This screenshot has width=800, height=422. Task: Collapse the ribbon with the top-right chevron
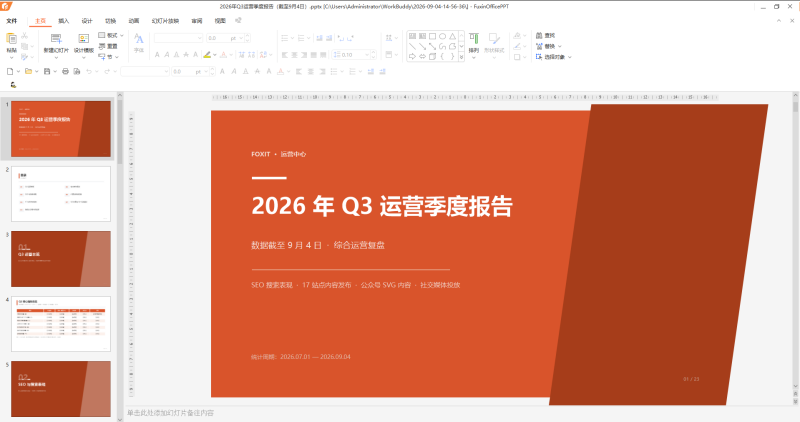[x=779, y=21]
